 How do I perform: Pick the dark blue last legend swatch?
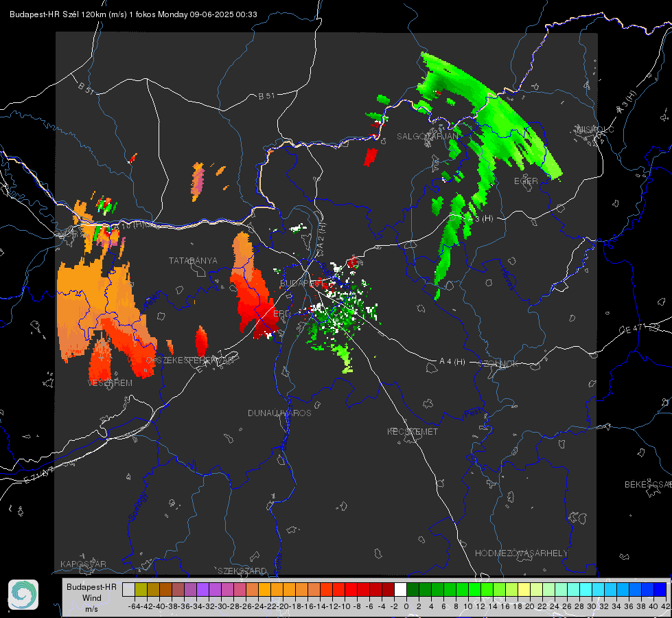[x=660, y=589]
